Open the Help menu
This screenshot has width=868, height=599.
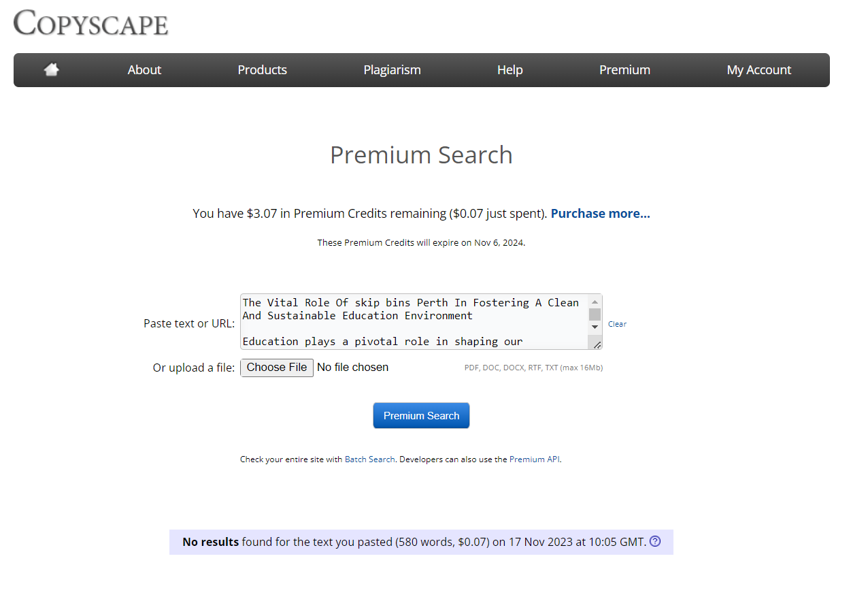(510, 70)
